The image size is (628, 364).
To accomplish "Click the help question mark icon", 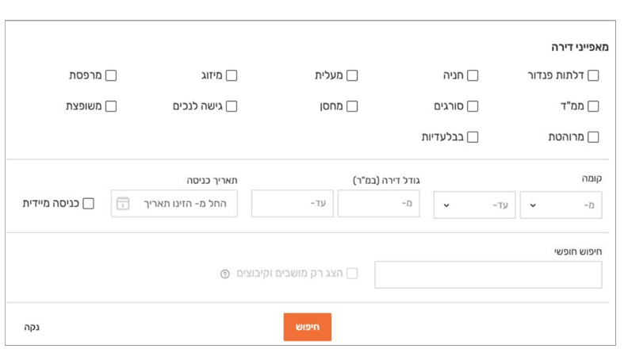I will pos(224,274).
